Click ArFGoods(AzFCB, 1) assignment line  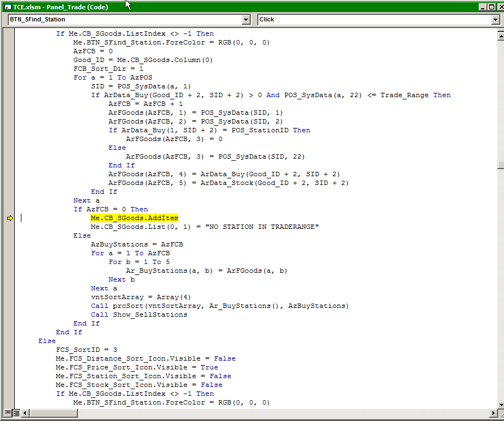click(196, 113)
